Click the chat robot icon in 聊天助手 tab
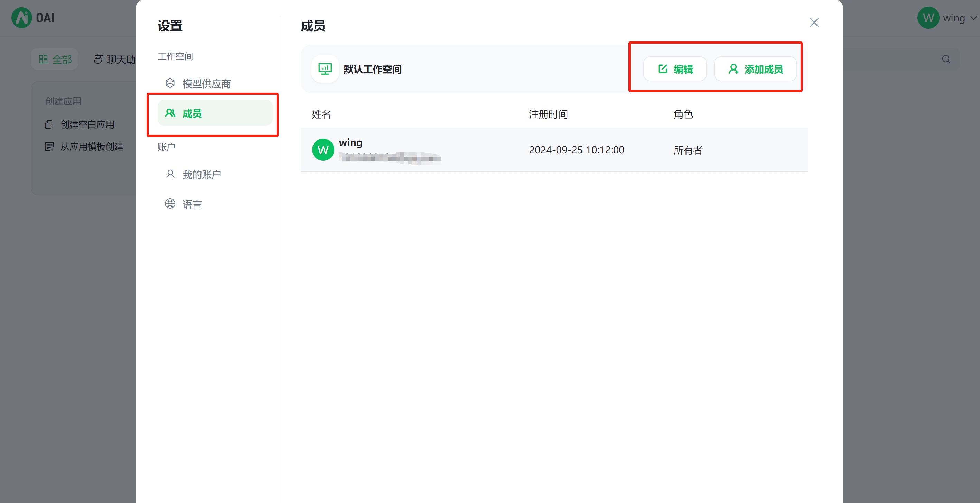Viewport: 980px width, 503px height. (99, 59)
